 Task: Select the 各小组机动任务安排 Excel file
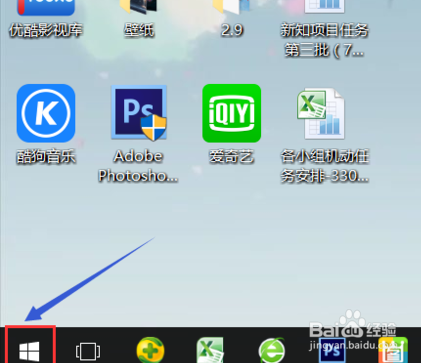(321, 113)
